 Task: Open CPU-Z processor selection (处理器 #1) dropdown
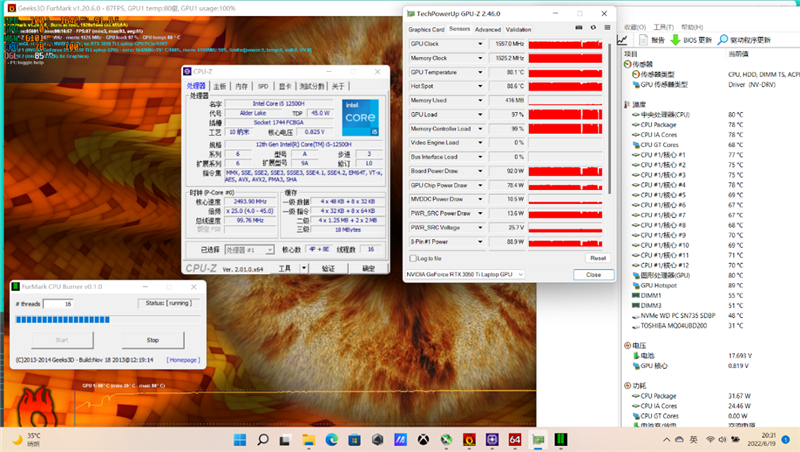[249, 250]
